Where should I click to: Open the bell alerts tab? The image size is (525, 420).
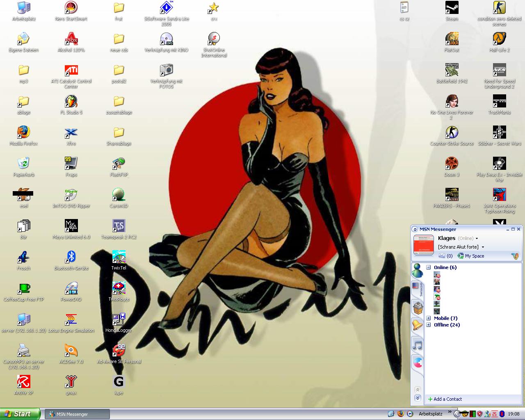click(x=417, y=326)
